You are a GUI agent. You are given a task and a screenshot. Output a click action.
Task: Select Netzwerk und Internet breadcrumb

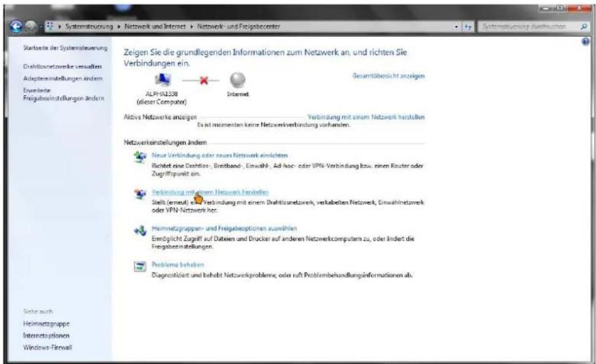click(x=155, y=26)
